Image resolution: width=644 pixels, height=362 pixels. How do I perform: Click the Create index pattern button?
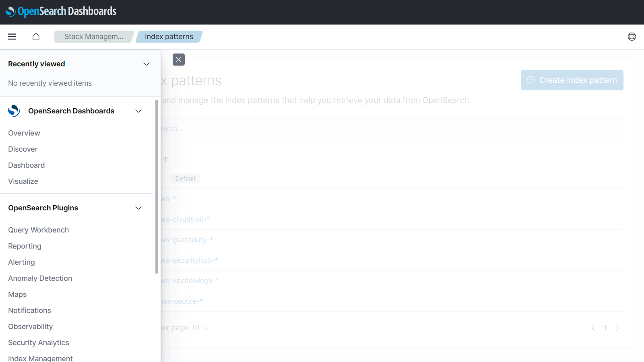[572, 80]
